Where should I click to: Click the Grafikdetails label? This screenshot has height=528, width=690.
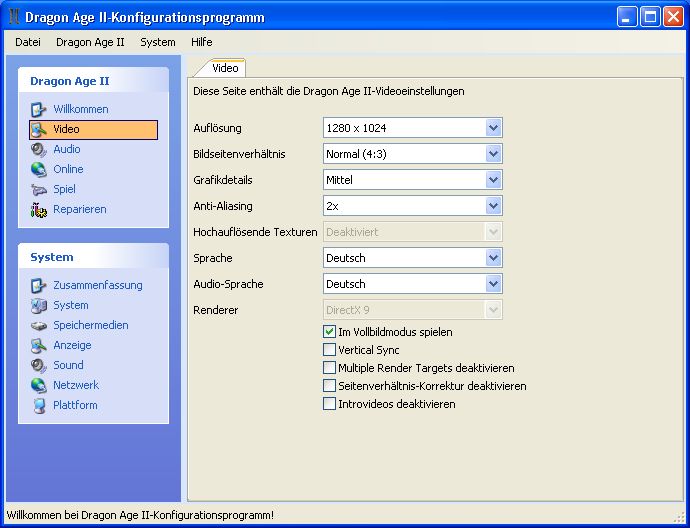coord(223,180)
